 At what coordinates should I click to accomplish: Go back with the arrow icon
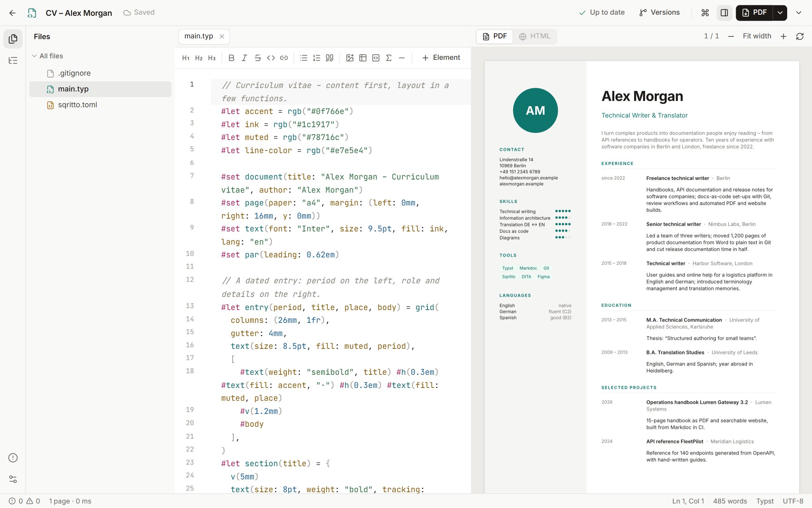point(12,13)
